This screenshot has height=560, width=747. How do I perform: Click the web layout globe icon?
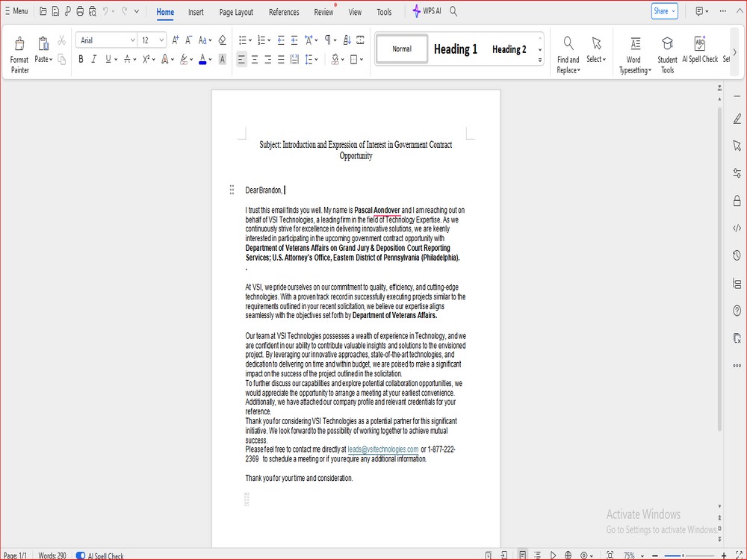pyautogui.click(x=568, y=556)
